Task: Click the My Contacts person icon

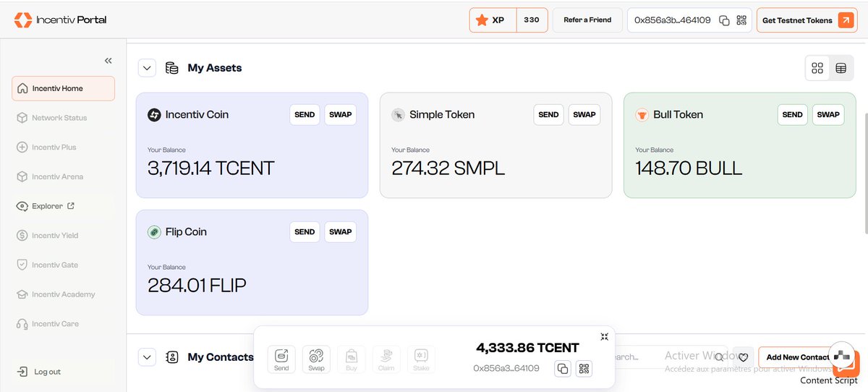Action: 172,357
